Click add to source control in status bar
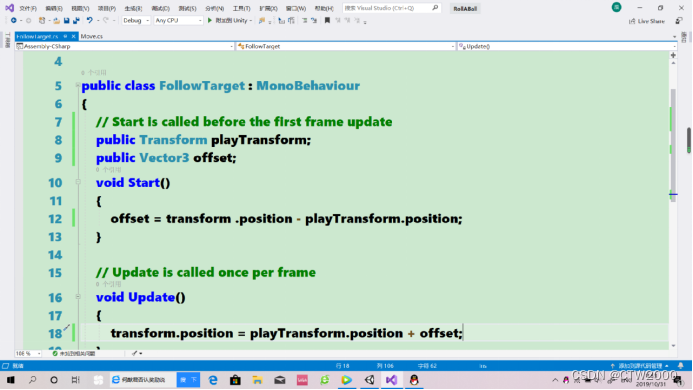Viewport: 693px width, 390px height. (x=640, y=366)
